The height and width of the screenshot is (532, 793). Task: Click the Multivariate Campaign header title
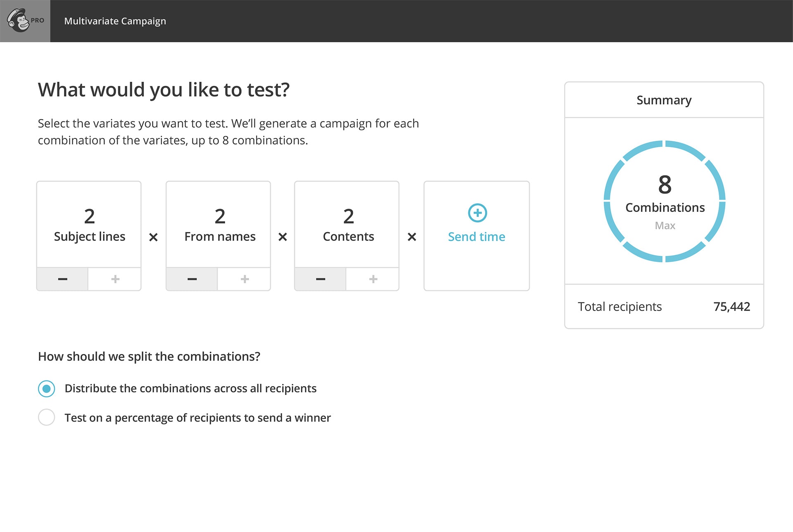(115, 21)
